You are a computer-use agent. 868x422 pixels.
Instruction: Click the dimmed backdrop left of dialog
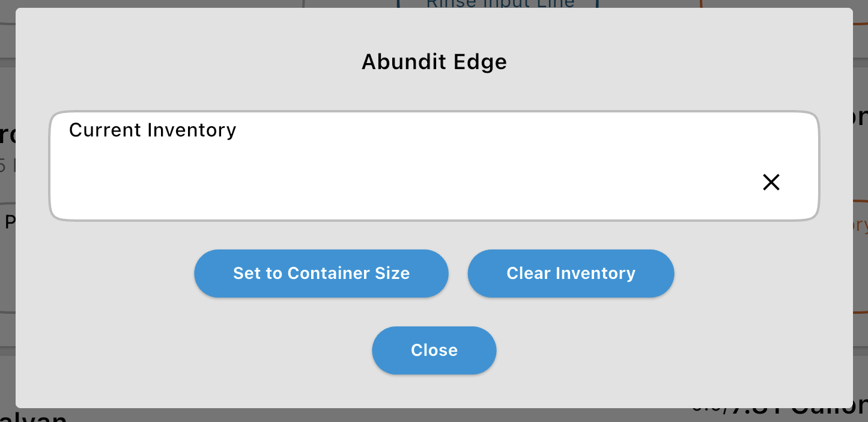tap(7, 180)
